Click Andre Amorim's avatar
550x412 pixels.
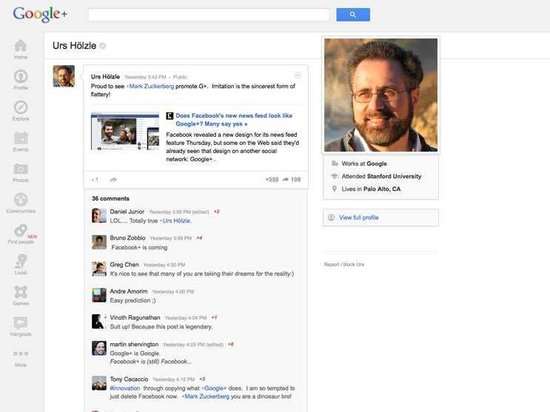pos(99,295)
